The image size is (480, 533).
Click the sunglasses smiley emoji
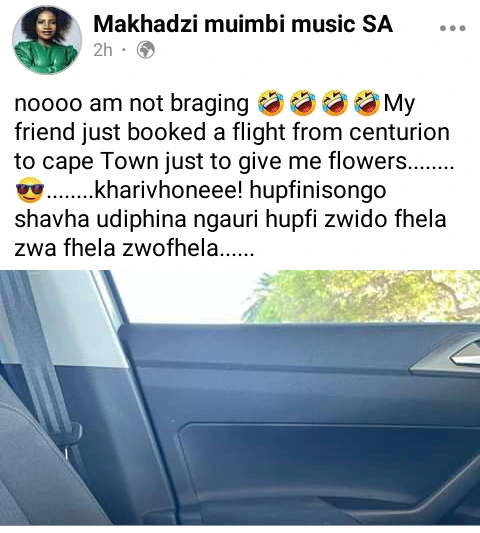click(x=30, y=190)
